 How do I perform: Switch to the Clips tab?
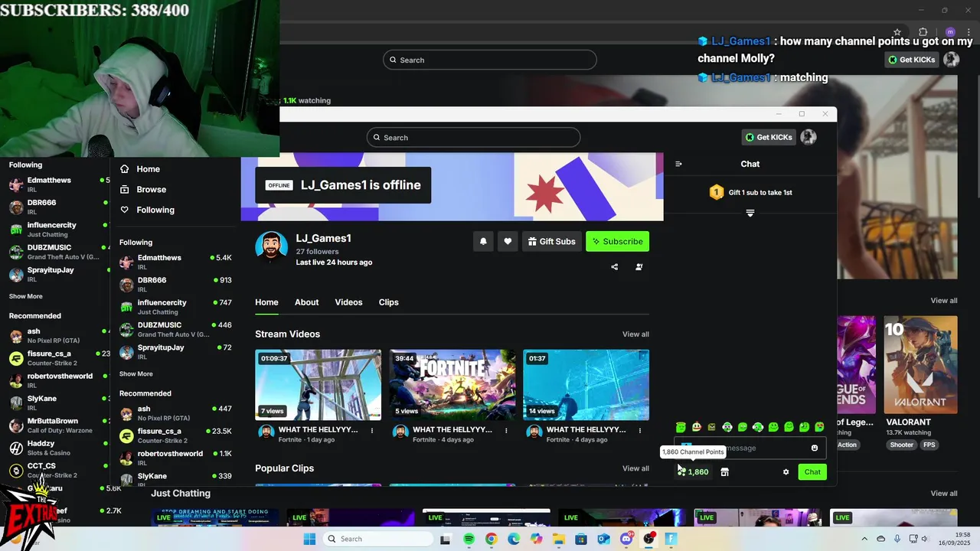(x=389, y=302)
